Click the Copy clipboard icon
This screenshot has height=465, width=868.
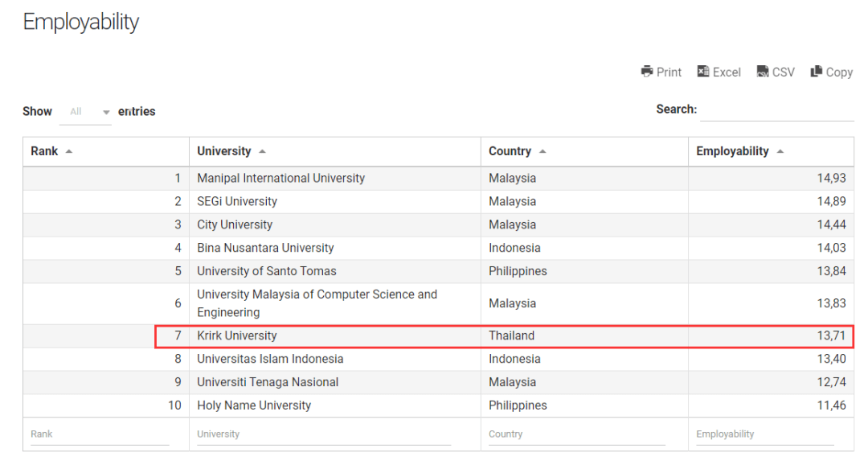pyautogui.click(x=817, y=72)
